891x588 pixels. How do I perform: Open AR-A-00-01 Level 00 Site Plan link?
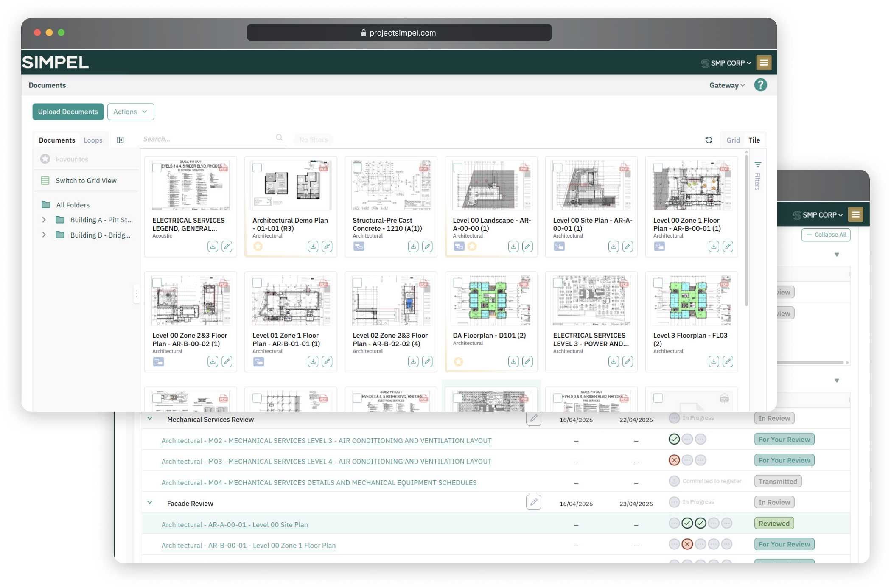point(235,524)
